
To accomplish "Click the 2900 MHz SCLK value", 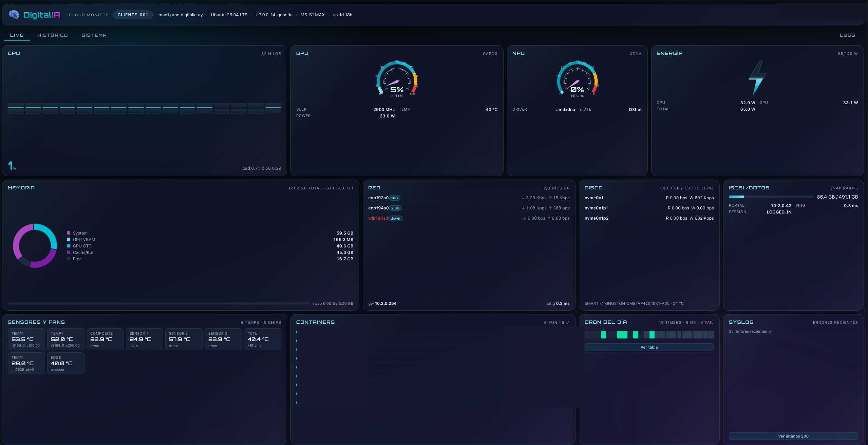I will [x=384, y=109].
